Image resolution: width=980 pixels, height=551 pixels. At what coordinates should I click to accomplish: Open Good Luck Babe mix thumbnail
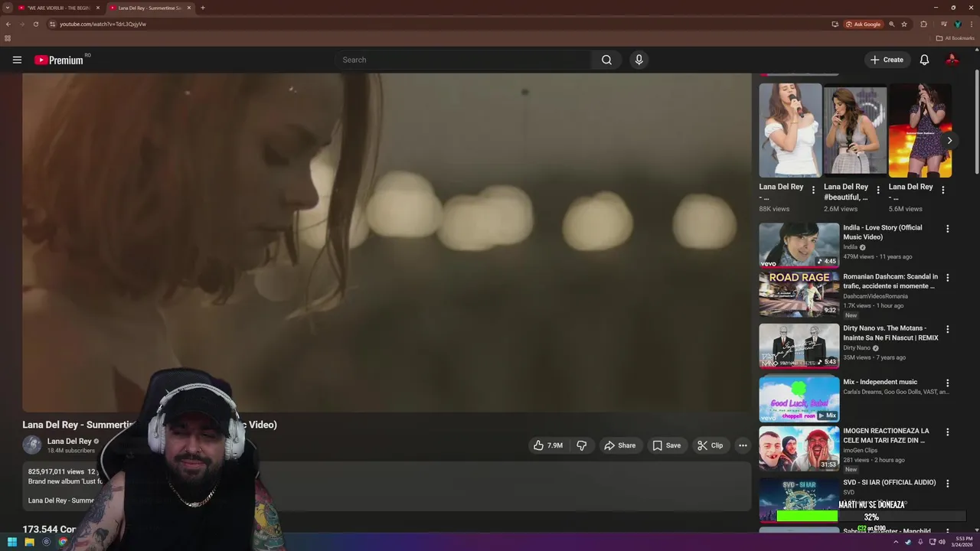click(x=799, y=399)
